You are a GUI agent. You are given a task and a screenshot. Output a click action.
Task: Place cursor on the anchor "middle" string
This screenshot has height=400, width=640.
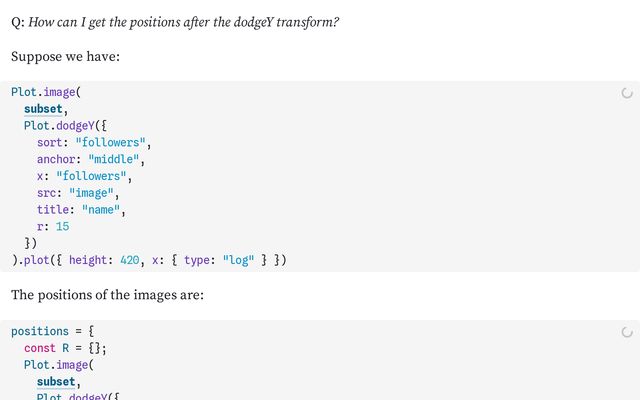pyautogui.click(x=113, y=159)
